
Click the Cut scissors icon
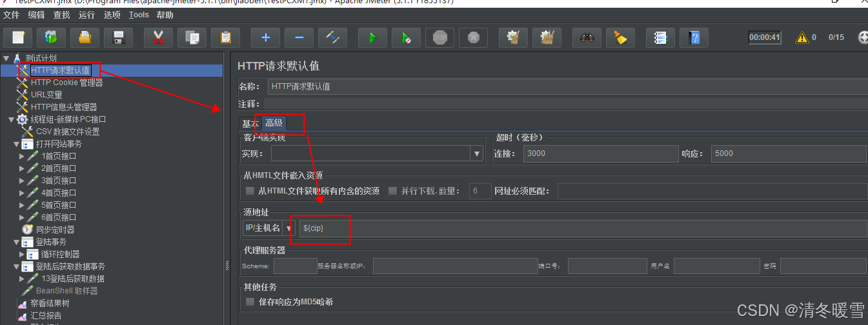tap(158, 37)
